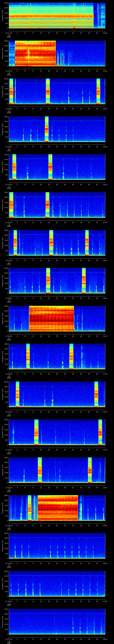Click the 38:00 end time label
Image resolution: width=114 pixels, height=644 pixels.
point(105,639)
